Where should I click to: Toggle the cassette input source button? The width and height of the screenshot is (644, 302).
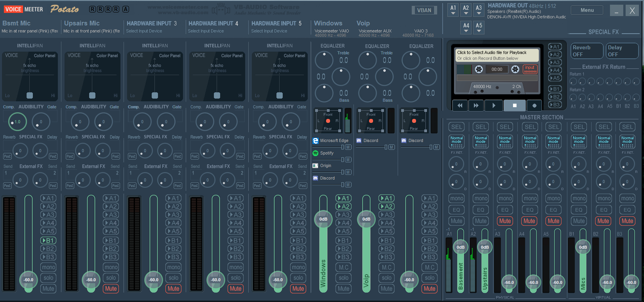[x=530, y=69]
